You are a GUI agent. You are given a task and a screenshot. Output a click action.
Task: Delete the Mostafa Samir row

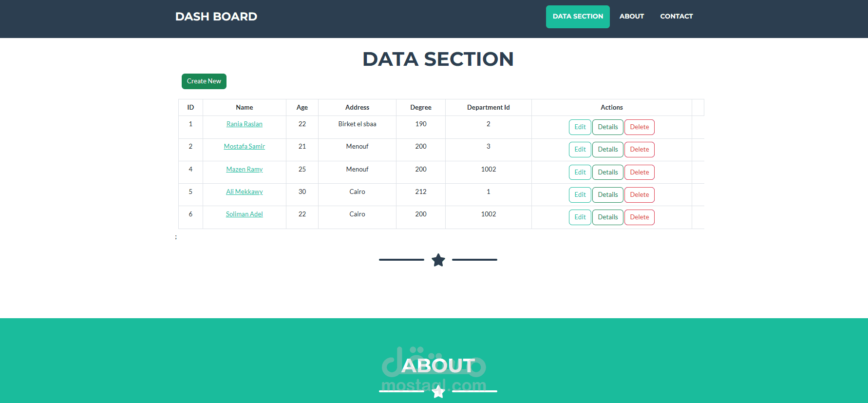640,150
